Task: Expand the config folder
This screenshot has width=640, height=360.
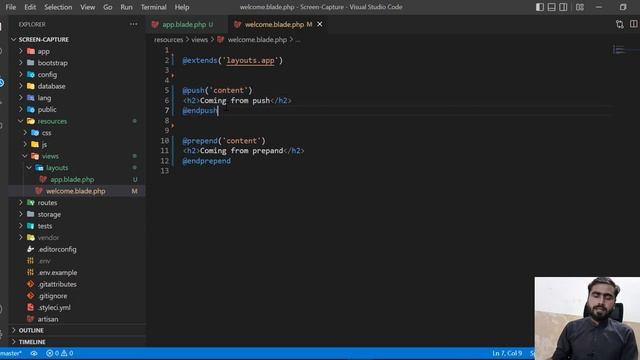Action: 21,74
